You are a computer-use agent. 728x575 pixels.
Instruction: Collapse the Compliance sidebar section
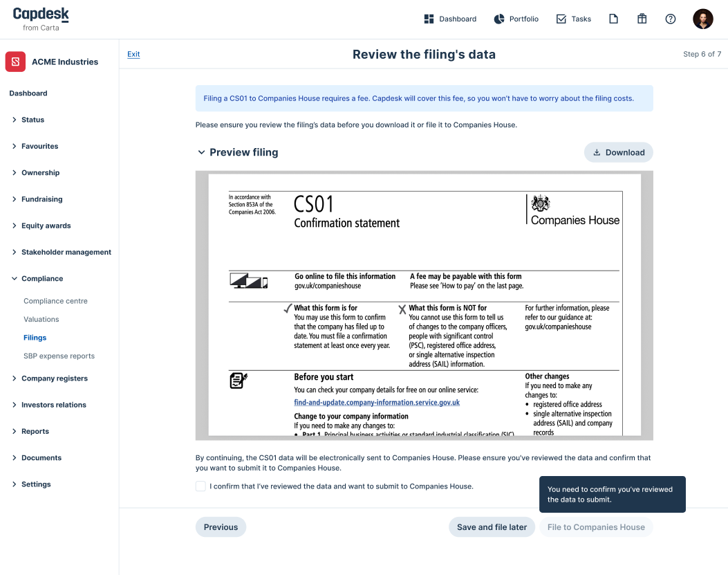(41, 279)
